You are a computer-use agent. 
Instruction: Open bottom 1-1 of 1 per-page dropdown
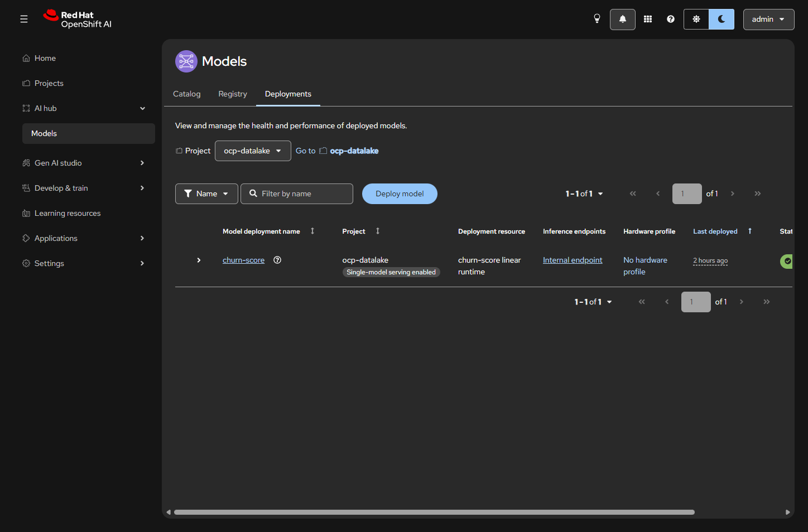[x=593, y=302]
